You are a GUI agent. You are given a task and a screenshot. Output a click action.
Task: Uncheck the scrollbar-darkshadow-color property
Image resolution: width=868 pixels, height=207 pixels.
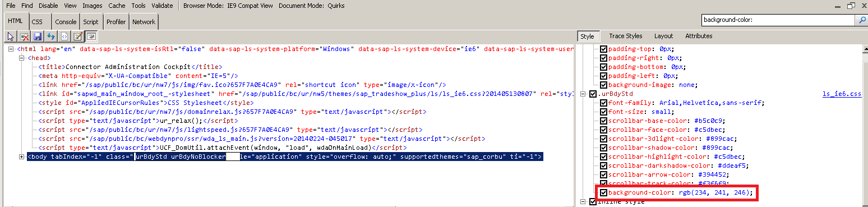pyautogui.click(x=603, y=166)
